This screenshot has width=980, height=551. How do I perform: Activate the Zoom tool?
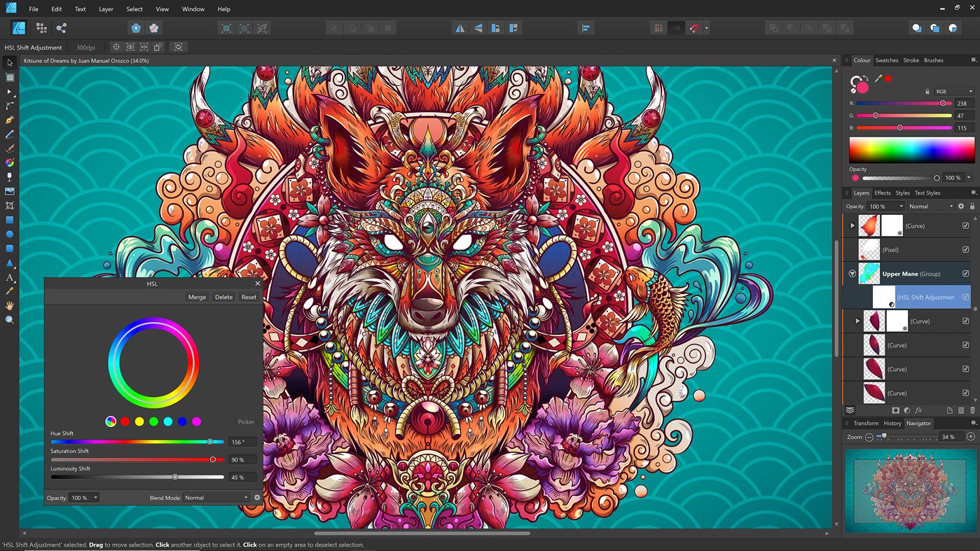[x=9, y=319]
